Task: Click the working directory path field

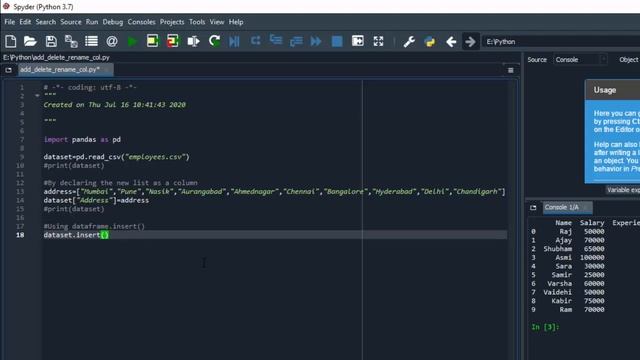Action: pyautogui.click(x=561, y=42)
